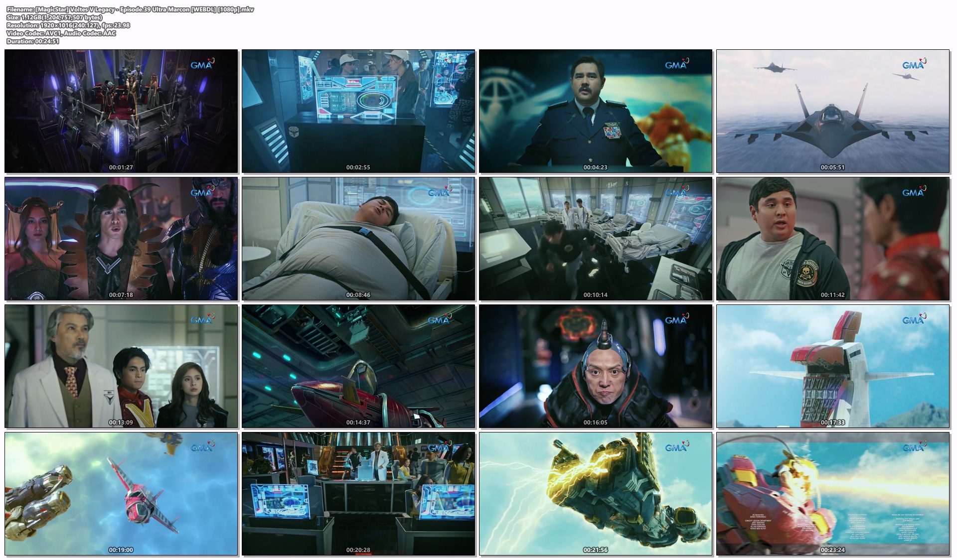Image resolution: width=957 pixels, height=560 pixels.
Task: Click the Filename text line at top
Action: pos(130,9)
